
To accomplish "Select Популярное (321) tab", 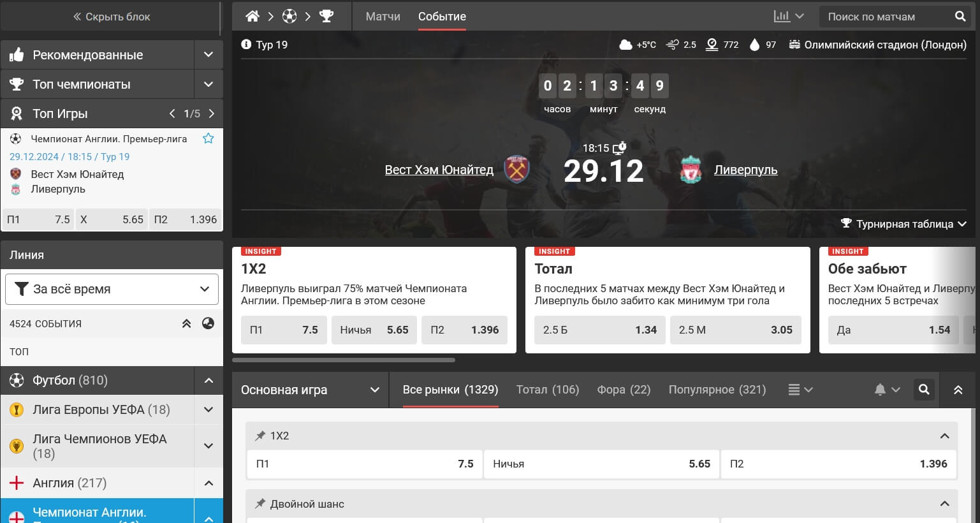I will pyautogui.click(x=717, y=390).
